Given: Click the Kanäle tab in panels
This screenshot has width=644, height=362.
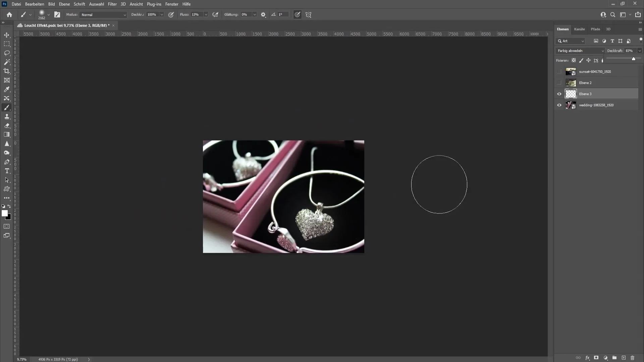Looking at the screenshot, I should (580, 29).
